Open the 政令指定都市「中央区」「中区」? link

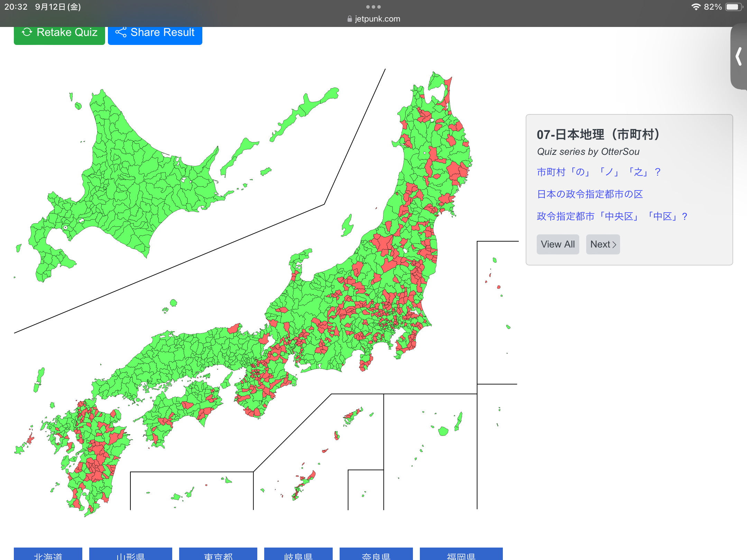612,216
